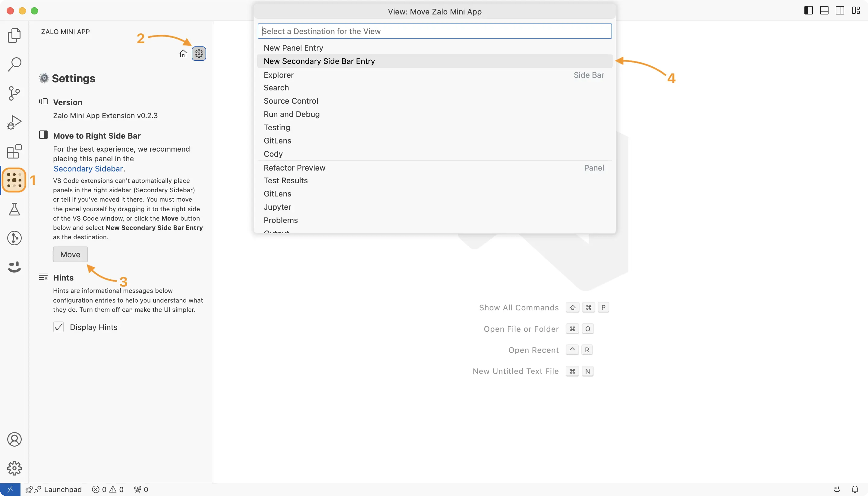Uncheck the Display Hints checkbox
Viewport: 868px width, 496px height.
[58, 327]
